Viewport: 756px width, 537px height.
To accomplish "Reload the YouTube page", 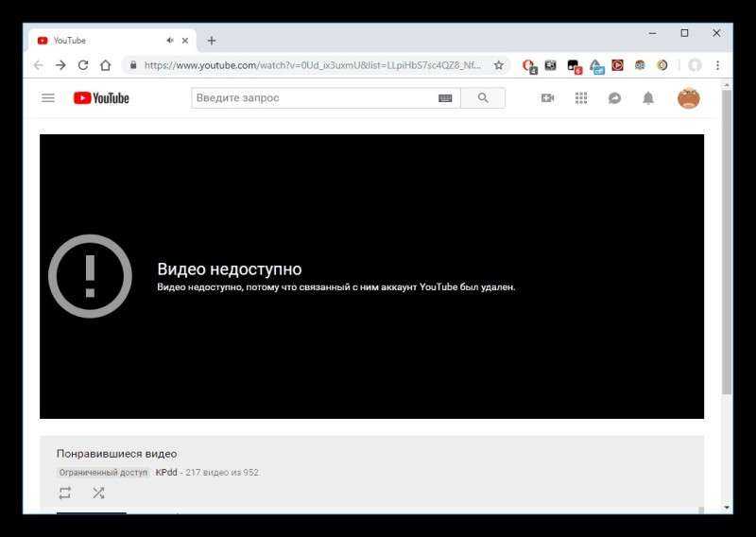I will pyautogui.click(x=83, y=65).
